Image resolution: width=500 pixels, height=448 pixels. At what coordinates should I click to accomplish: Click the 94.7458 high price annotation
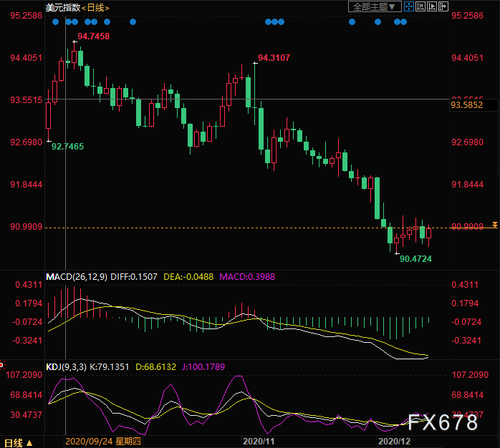tap(93, 36)
